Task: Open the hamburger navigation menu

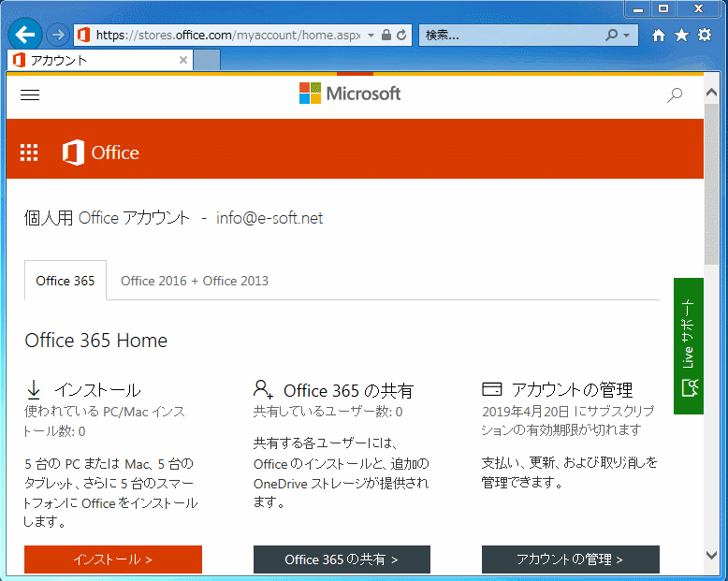Action: click(30, 95)
